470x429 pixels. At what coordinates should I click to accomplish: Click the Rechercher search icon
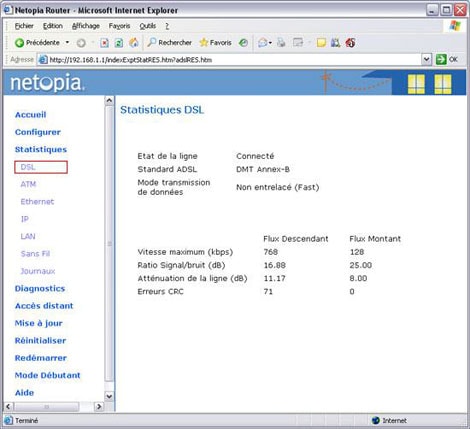(152, 42)
